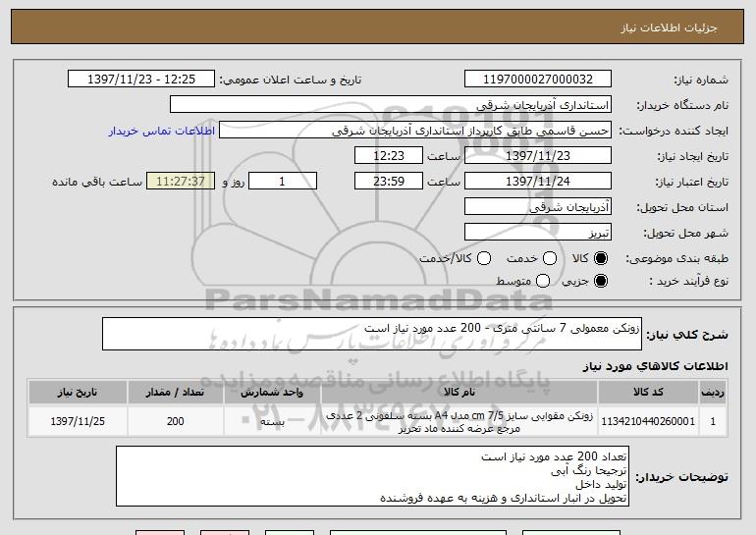Click the شماره نیاز field 1197000027000032
This screenshot has width=756, height=535.
pos(538,80)
